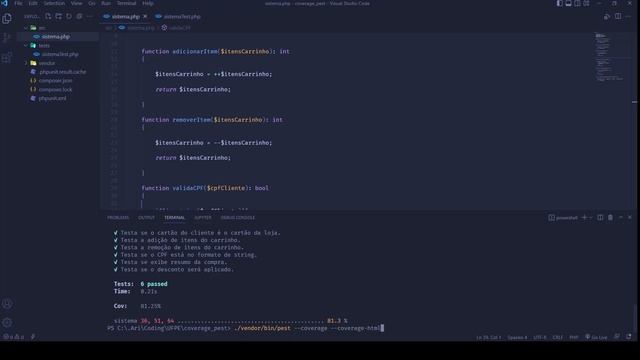Open the View menu
This screenshot has width=640, height=360.
(76, 3)
